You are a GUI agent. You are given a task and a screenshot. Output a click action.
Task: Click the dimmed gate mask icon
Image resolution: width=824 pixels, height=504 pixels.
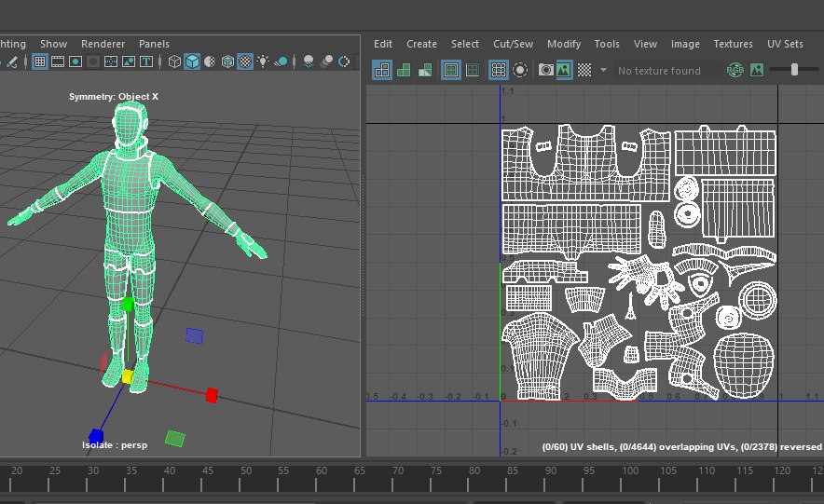(x=93, y=61)
